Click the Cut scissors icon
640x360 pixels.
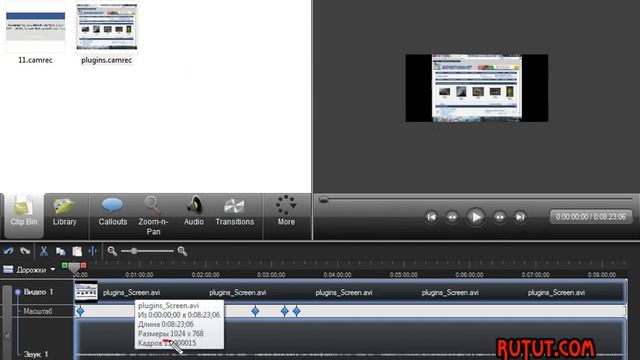click(x=44, y=251)
